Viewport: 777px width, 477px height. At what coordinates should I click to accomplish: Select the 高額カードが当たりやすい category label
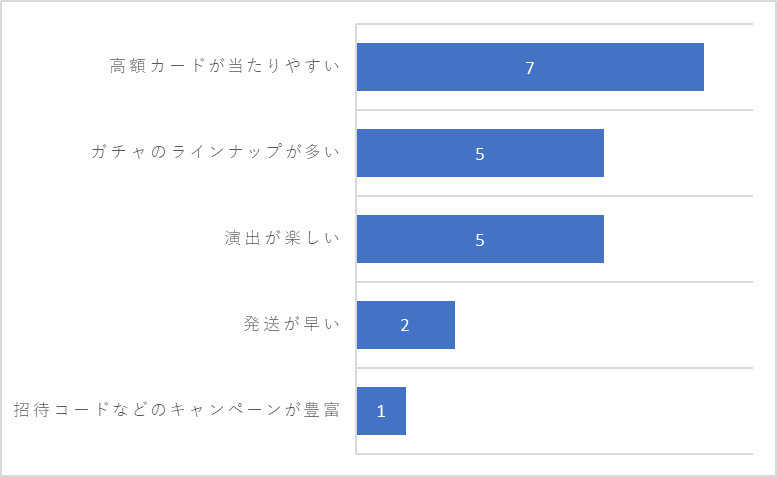[x=224, y=66]
